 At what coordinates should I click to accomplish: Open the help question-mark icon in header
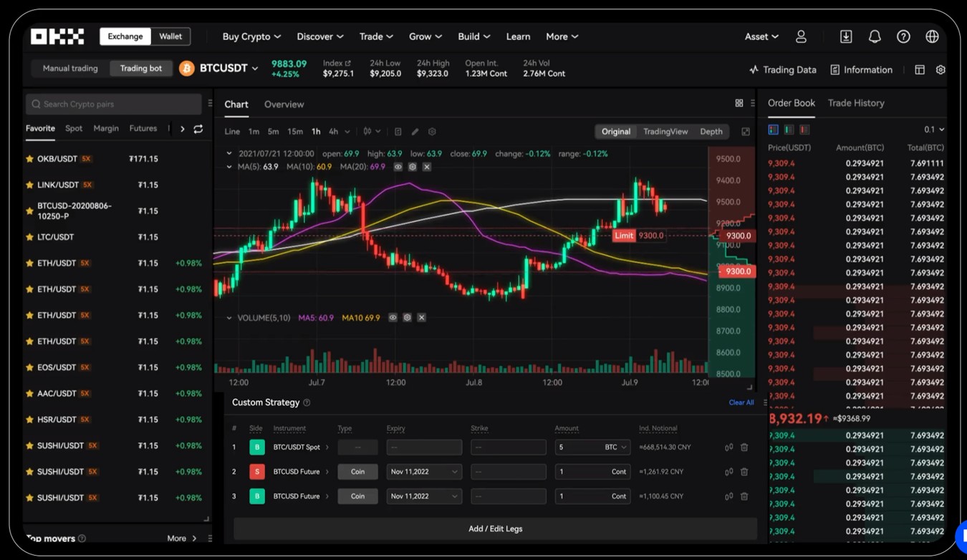click(903, 37)
